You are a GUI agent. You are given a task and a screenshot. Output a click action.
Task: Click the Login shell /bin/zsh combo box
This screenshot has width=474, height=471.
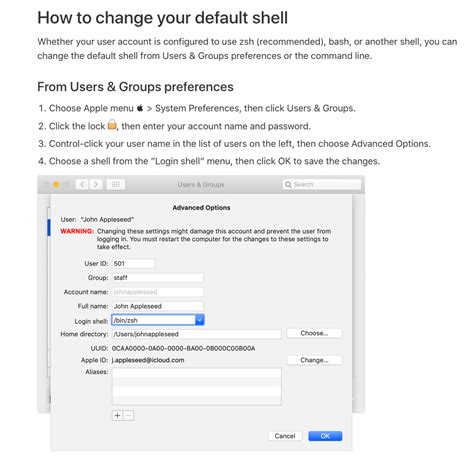click(158, 320)
